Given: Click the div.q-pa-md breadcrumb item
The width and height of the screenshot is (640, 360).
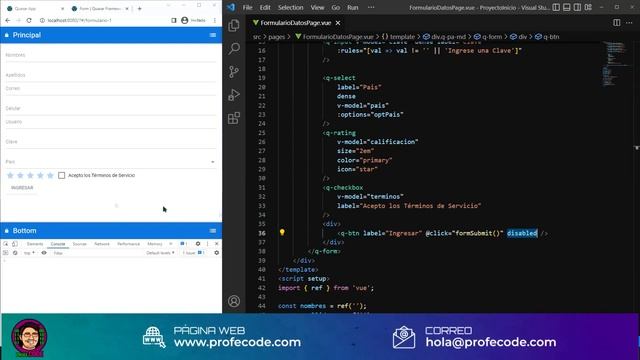Looking at the screenshot, I should [444, 37].
